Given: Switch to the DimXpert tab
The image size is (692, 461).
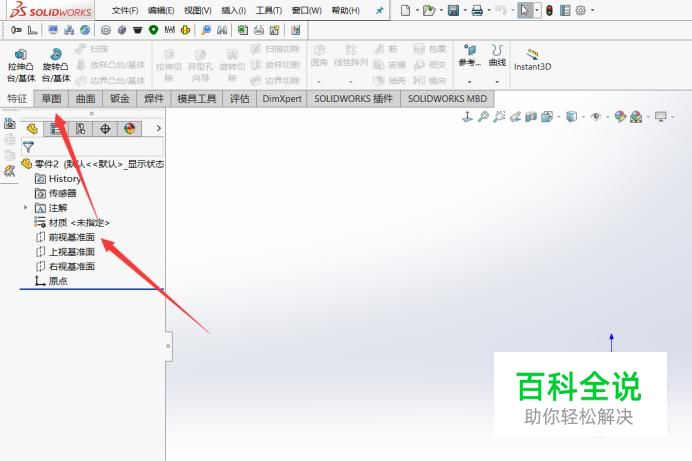Looking at the screenshot, I should click(282, 98).
